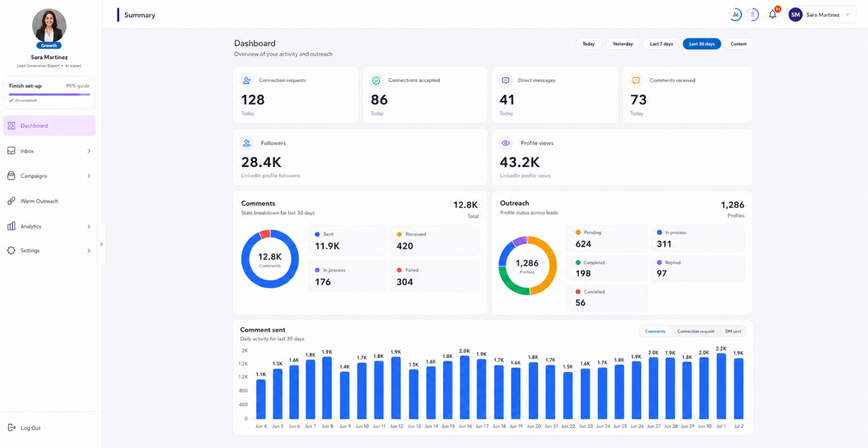Viewport: 868px width, 448px height.
Task: Expand the Inbox submenu chevron
Action: coord(89,151)
